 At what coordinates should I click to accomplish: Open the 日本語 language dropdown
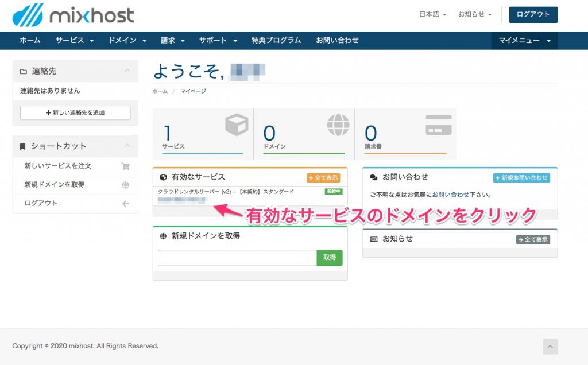432,14
